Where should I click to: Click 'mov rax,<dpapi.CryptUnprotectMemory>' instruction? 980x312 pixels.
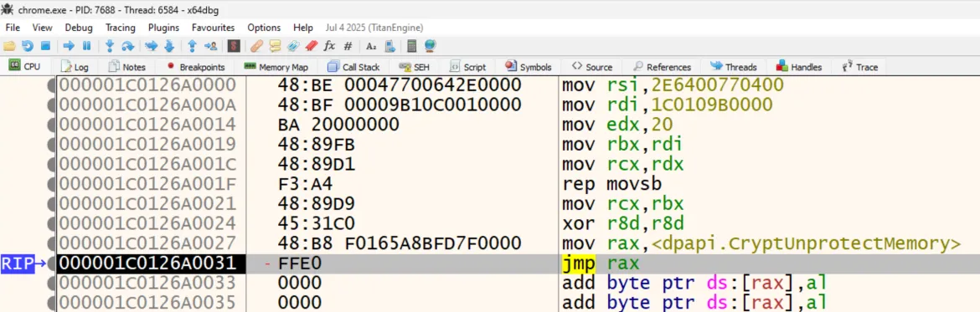(x=761, y=244)
